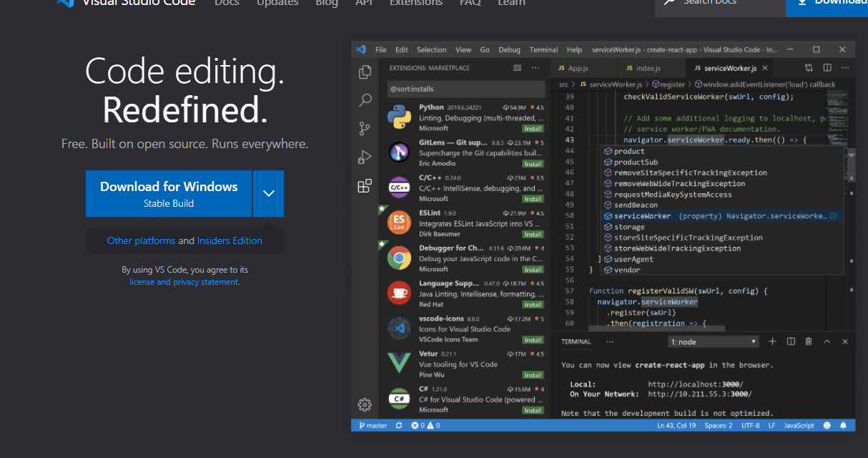Select the Extensions blocks icon in activity bar
This screenshot has height=458, width=868.
tap(365, 186)
